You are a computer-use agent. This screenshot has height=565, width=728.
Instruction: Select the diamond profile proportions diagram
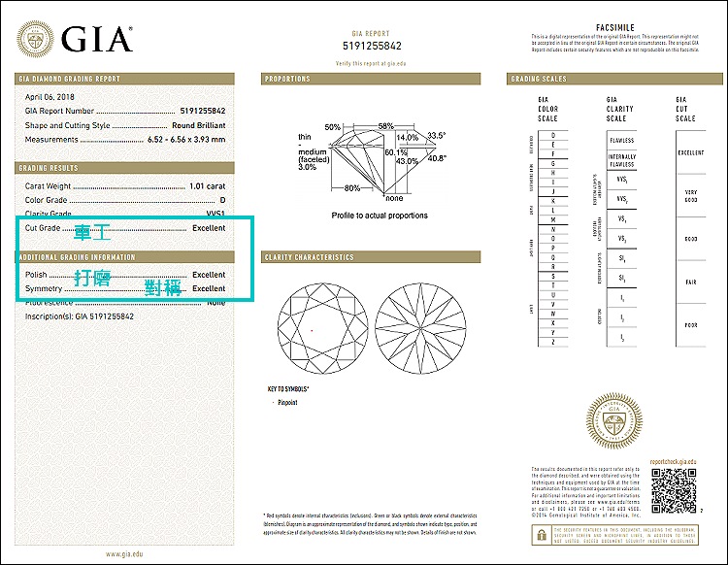pos(372,160)
